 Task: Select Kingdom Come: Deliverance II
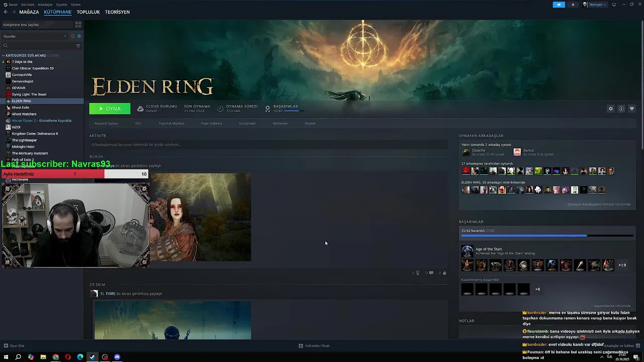click(x=35, y=134)
